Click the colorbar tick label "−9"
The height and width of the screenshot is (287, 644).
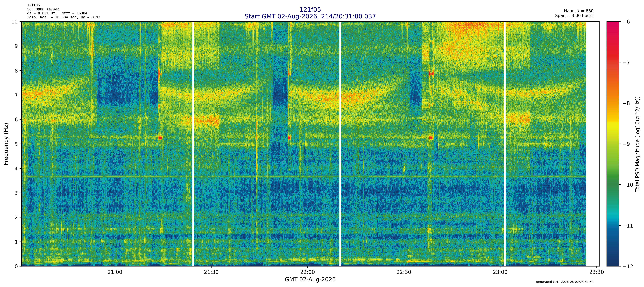626,144
